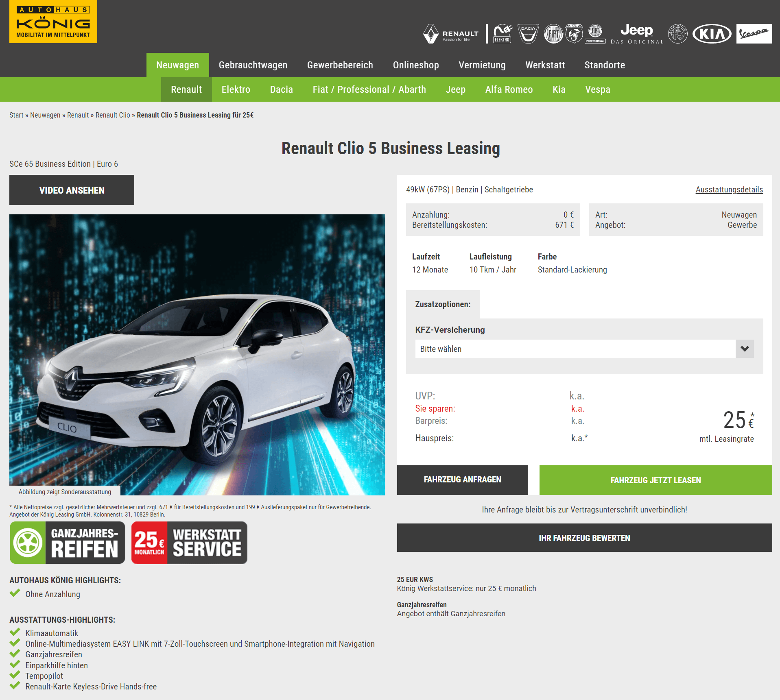Viewport: 780px width, 700px height.
Task: Click 'Renault-Karte Keyless-Drive Hands-free' item
Action: 91,687
